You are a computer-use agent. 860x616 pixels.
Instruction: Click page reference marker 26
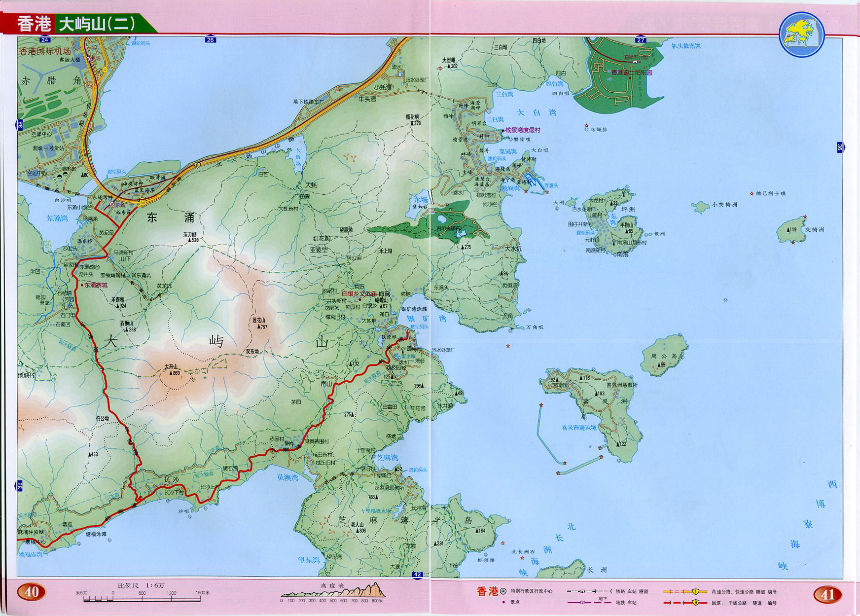coord(211,39)
